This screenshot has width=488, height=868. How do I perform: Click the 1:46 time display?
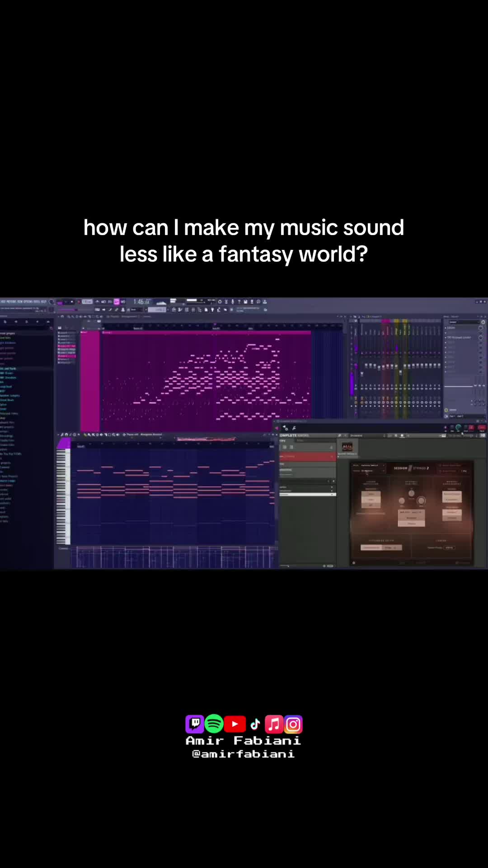click(x=141, y=302)
